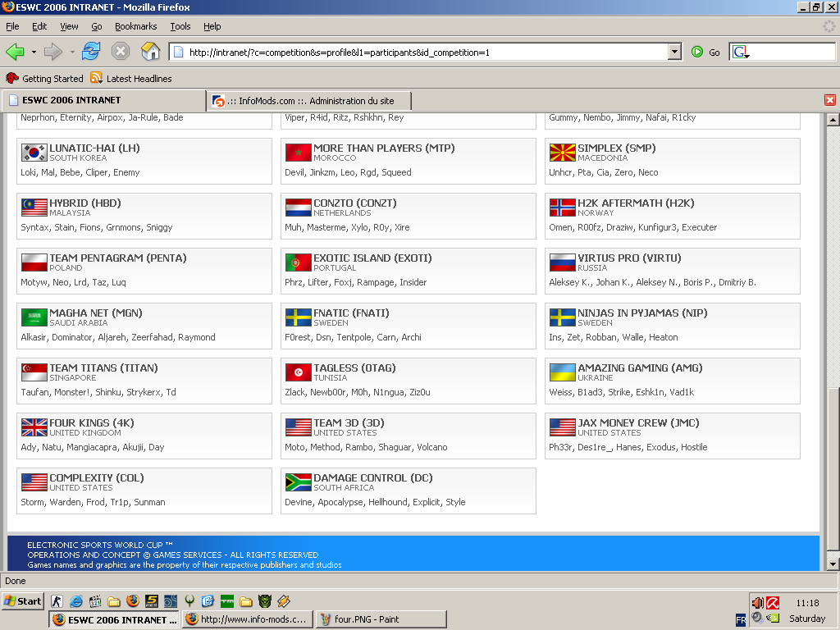This screenshot has width=840, height=630.
Task: Open the Back button history dropdown arrow
Action: (34, 52)
